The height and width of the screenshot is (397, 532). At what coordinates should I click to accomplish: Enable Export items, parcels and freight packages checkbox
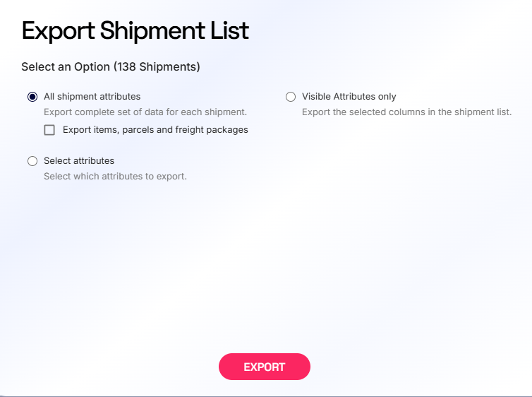(49, 130)
